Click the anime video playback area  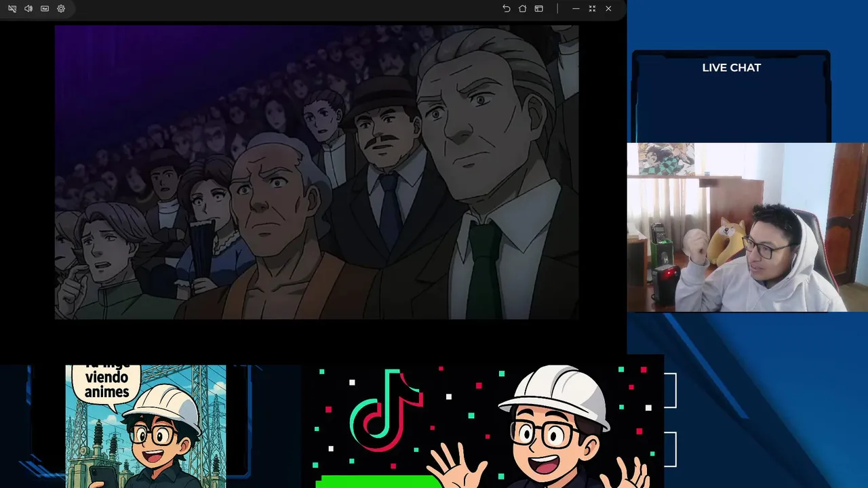(x=317, y=172)
